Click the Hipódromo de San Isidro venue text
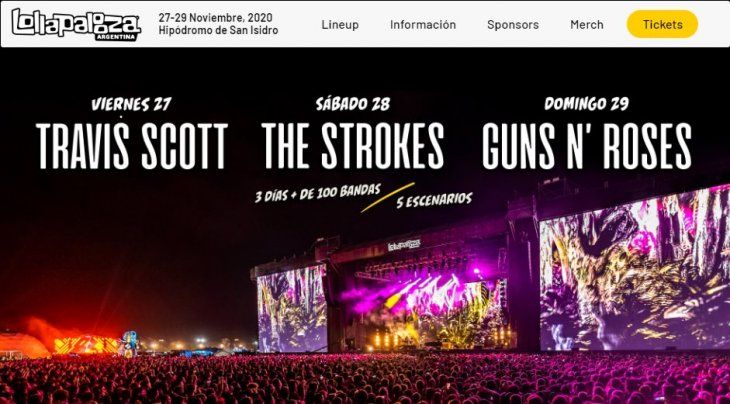The height and width of the screenshot is (404, 730). tap(218, 30)
